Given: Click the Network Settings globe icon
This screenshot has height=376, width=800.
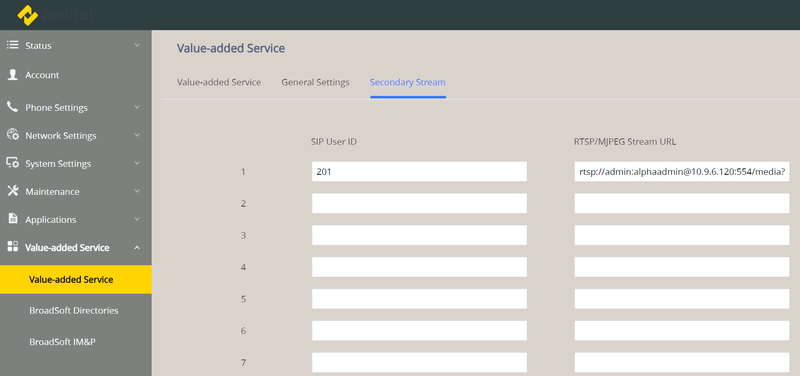Looking at the screenshot, I should [13, 135].
